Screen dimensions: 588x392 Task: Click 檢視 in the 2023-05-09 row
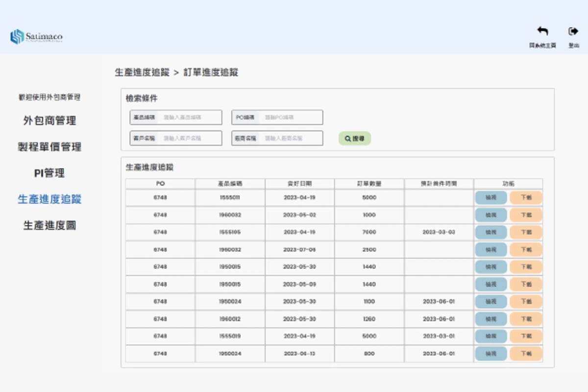(491, 285)
